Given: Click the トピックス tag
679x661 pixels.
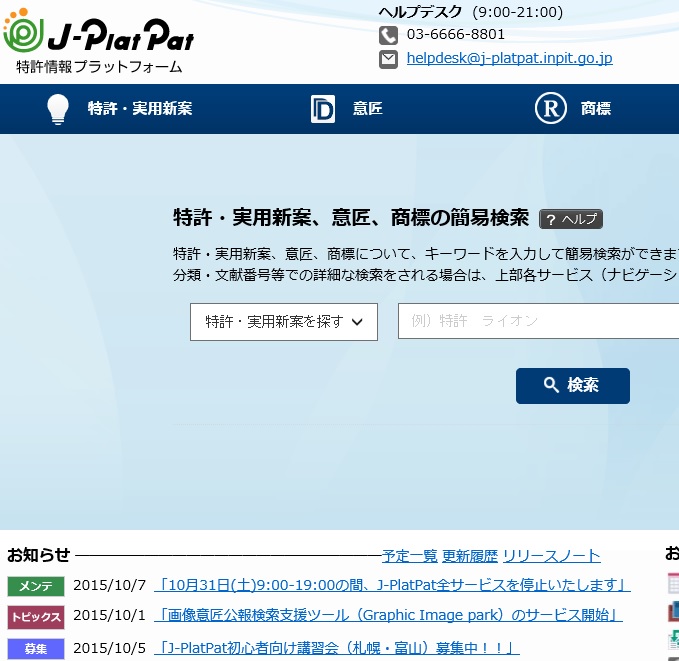Looking at the screenshot, I should pos(36,617).
